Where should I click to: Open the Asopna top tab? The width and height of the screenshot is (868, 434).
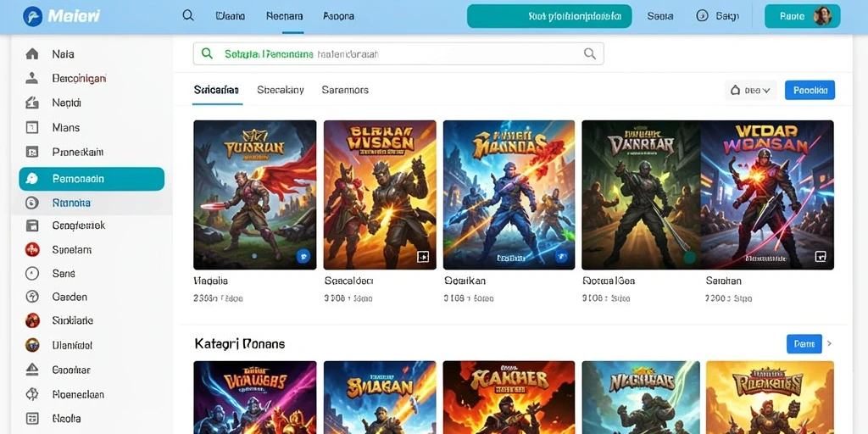click(338, 16)
